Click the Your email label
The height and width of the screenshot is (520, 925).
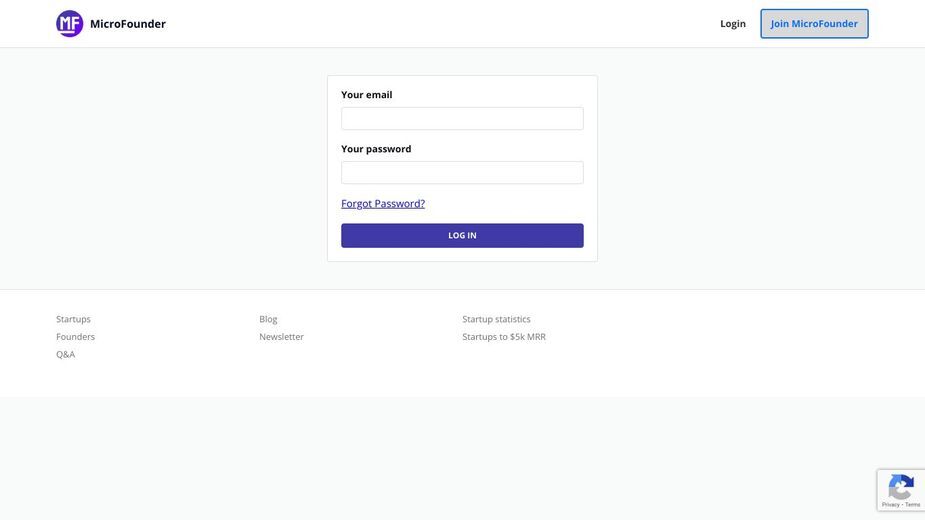point(366,94)
